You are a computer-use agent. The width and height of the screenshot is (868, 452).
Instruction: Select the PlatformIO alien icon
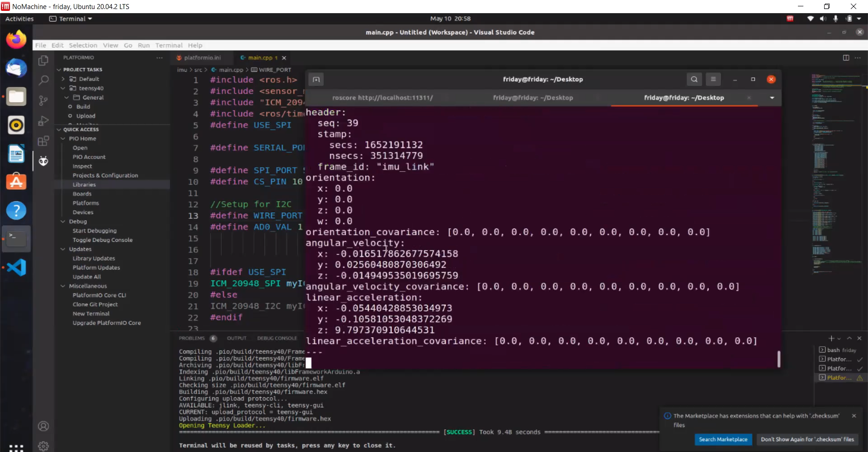click(43, 161)
